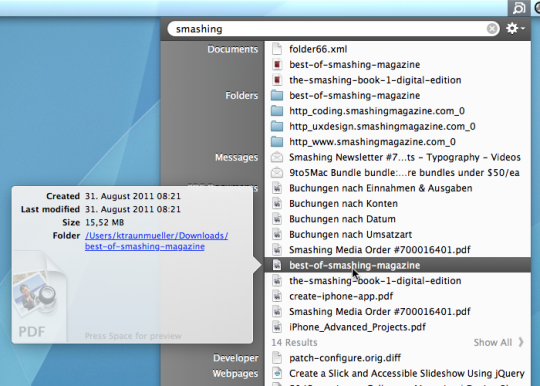Open the-smashing-book-1-digital-edition under Documents
The height and width of the screenshot is (386, 540).
click(x=375, y=80)
